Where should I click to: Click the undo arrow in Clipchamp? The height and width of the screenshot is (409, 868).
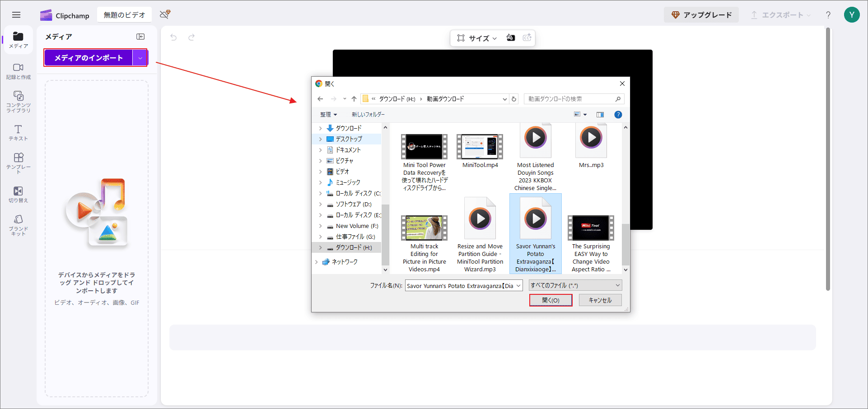pyautogui.click(x=173, y=37)
